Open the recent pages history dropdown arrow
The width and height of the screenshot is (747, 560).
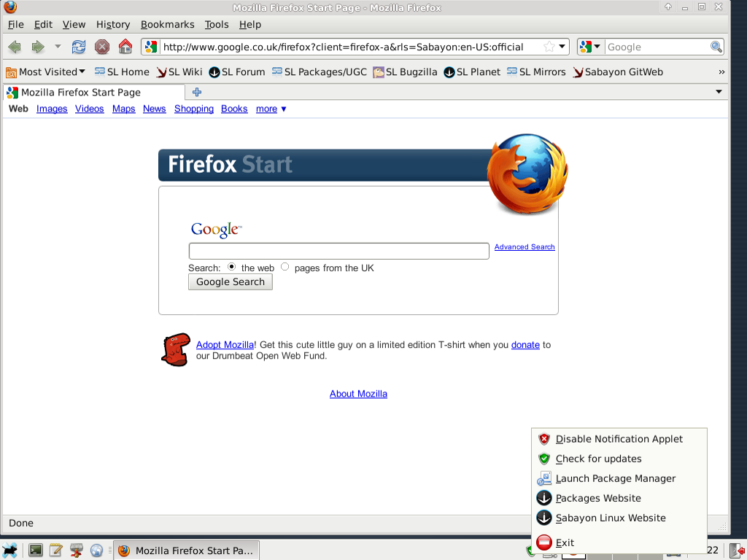click(x=58, y=47)
